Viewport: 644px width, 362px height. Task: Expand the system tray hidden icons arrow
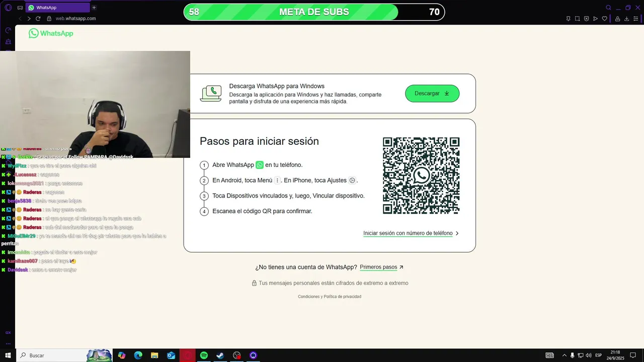tap(564, 355)
